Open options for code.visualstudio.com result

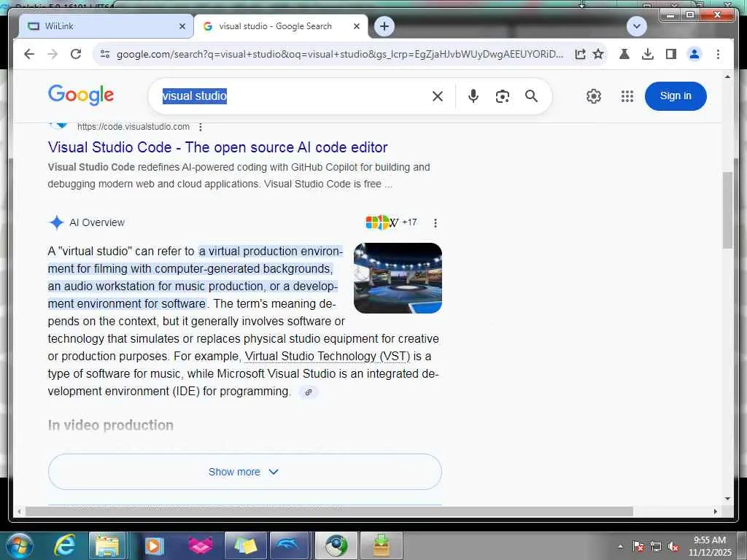[201, 127]
